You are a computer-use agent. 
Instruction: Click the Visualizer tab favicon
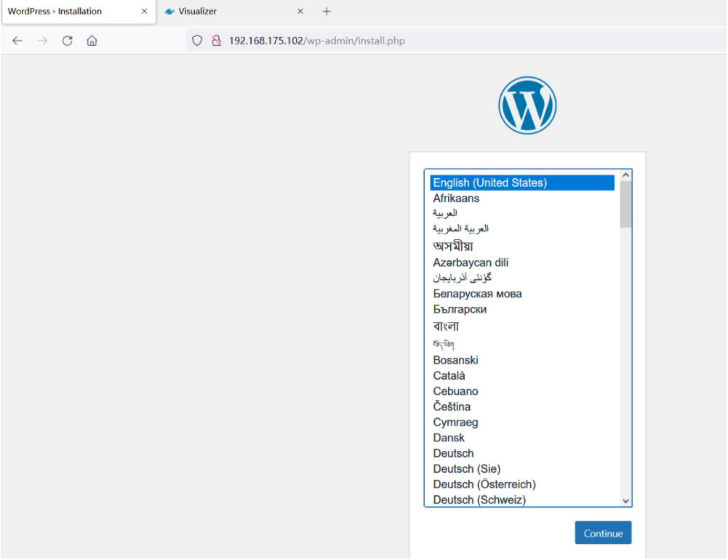[169, 11]
